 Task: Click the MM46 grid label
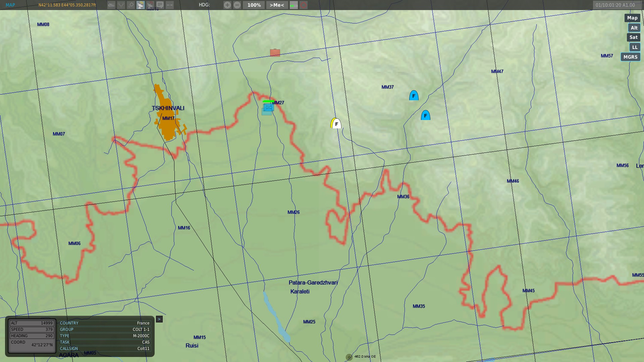(x=513, y=181)
